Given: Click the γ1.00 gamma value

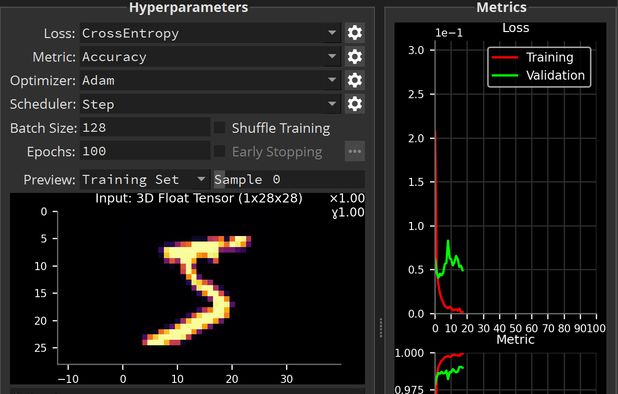Looking at the screenshot, I should tap(348, 212).
